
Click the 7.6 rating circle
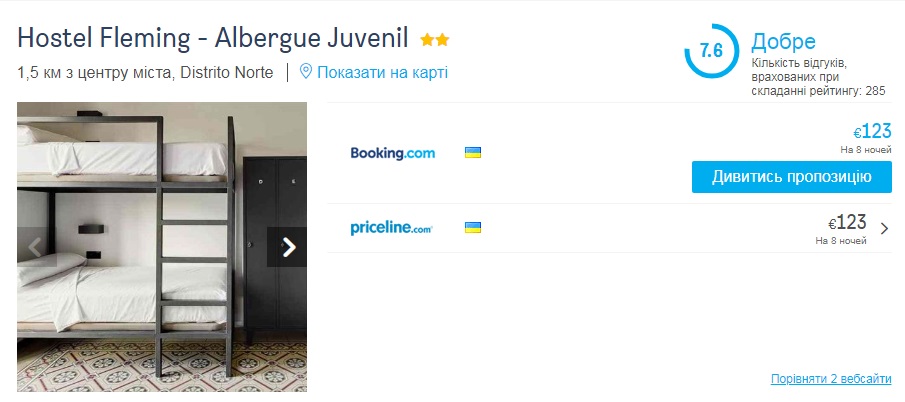711,51
